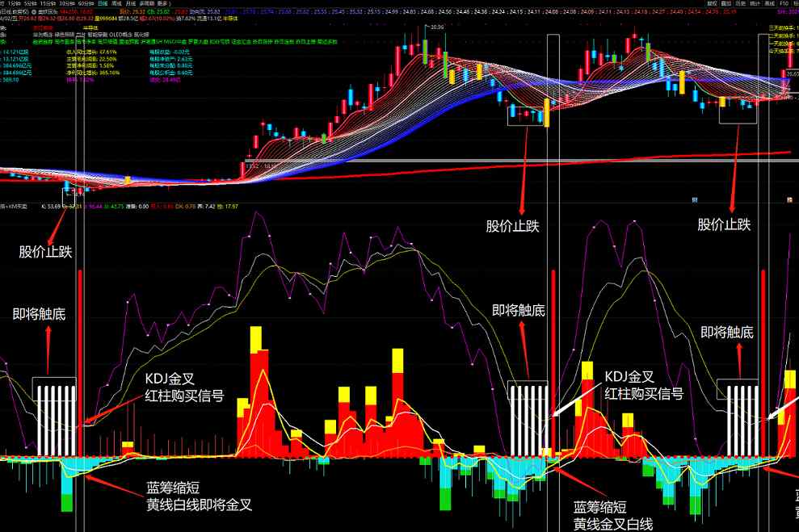Screen dimensions: 799x532
Task: Click the OLED概念 concept tag
Action: 120,35
